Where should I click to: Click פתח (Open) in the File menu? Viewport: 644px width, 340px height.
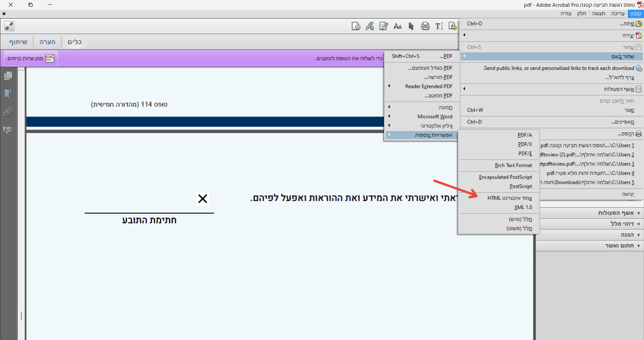(552, 24)
